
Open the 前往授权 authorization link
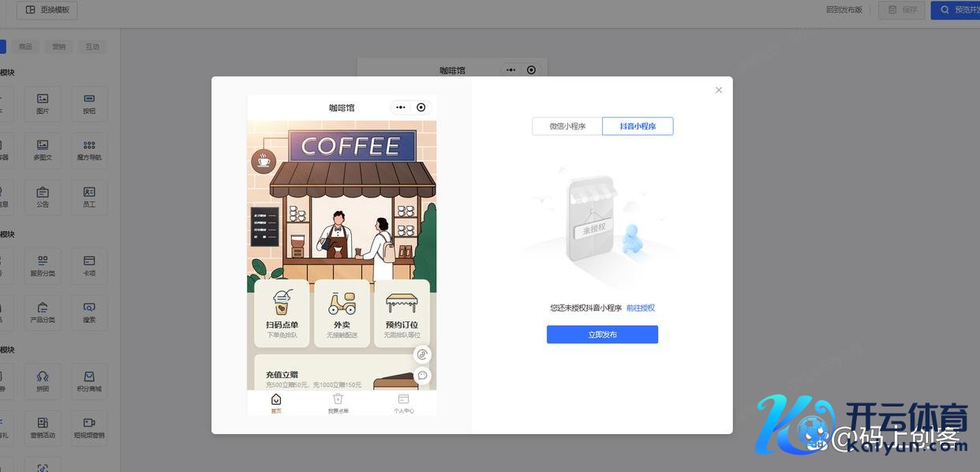(641, 308)
